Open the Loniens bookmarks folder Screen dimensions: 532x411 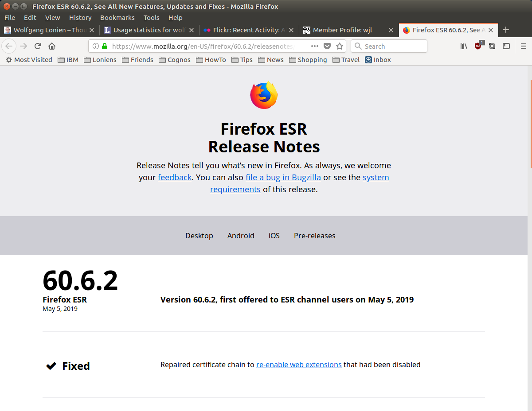(100, 60)
